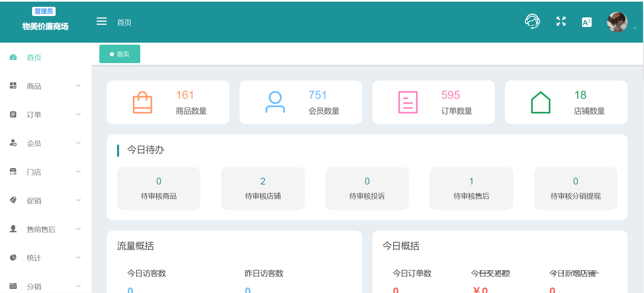
Task: Expand the 售前售后 sidebar menu
Action: pos(45,229)
